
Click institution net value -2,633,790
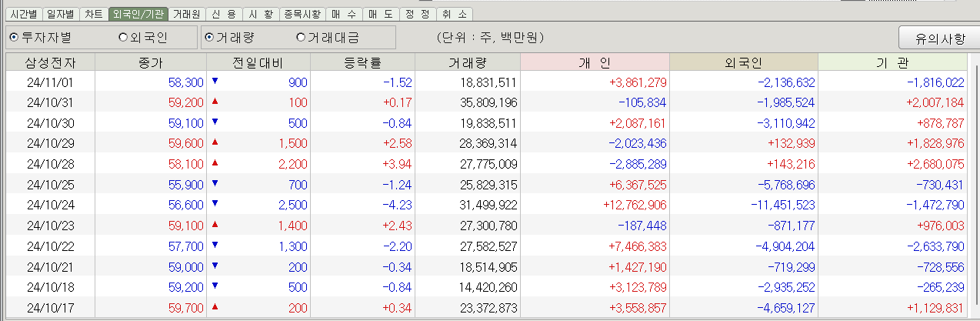936,246
